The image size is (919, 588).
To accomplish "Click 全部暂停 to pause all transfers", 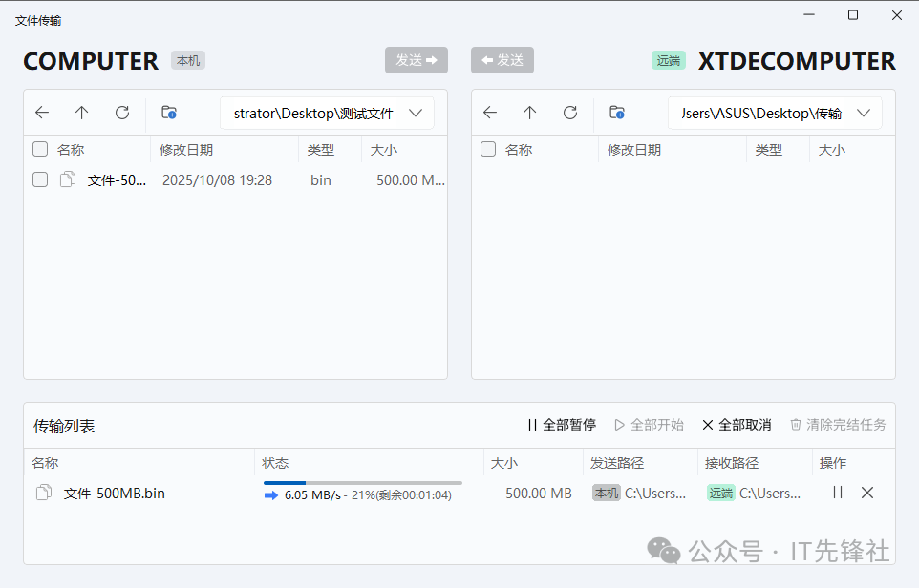I will 562,425.
